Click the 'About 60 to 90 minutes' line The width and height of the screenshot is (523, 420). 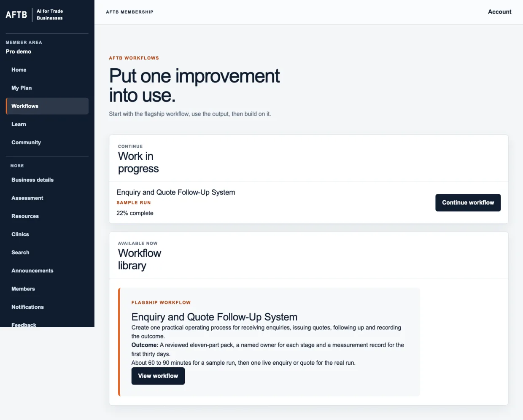(243, 363)
